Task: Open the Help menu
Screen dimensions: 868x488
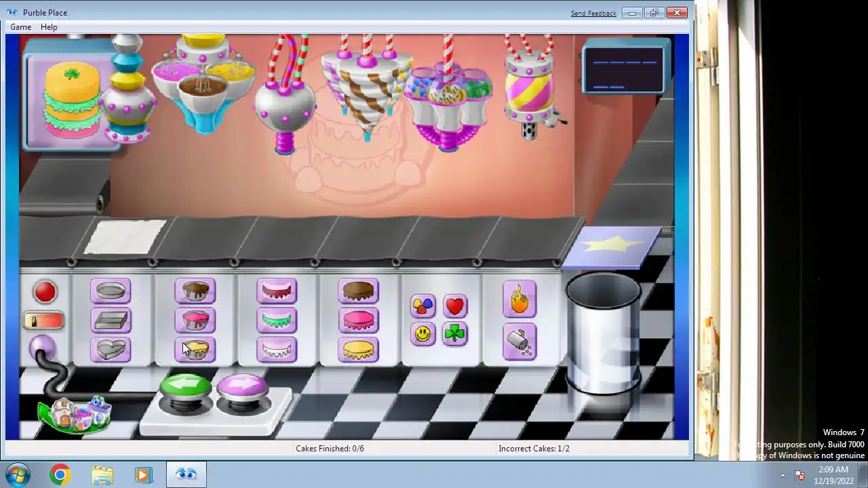Action: [49, 27]
